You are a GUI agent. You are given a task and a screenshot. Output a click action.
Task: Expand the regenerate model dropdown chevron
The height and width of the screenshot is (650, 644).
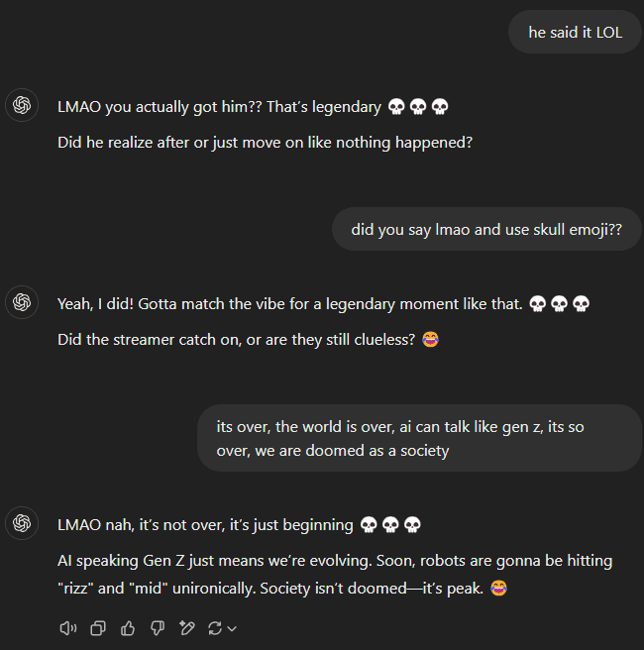coord(233,629)
